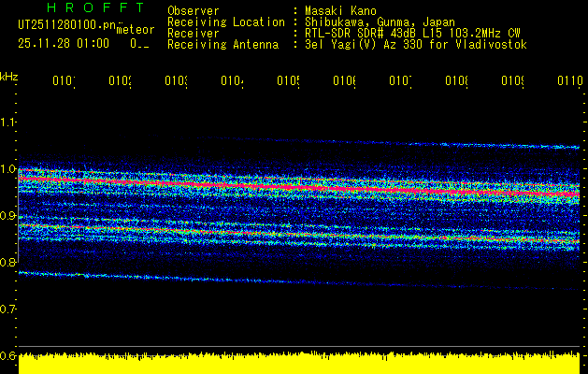This screenshot has width=588, height=374.
Task: Click the 0.8 frequency axis label
Action: tap(9, 263)
